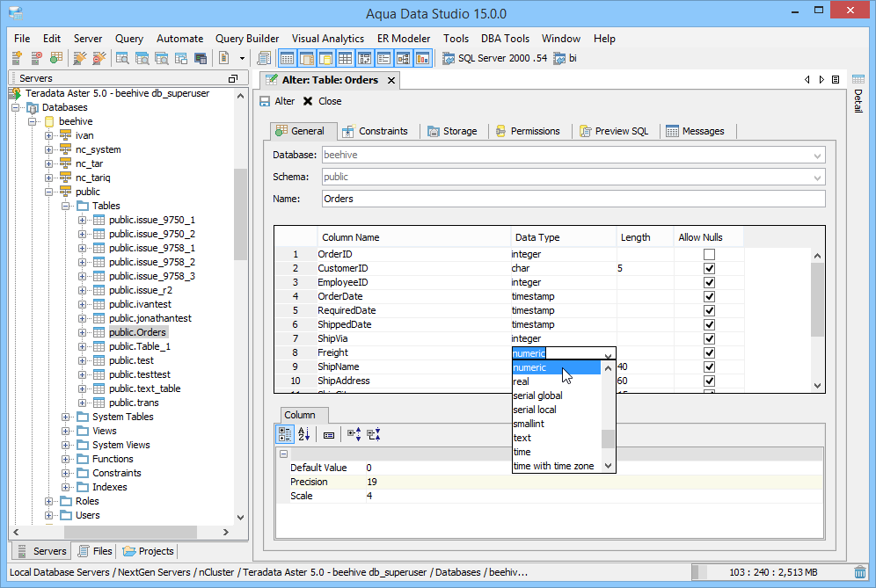Image resolution: width=876 pixels, height=588 pixels.
Task: Click the expand all properties icon
Action: coord(354,434)
